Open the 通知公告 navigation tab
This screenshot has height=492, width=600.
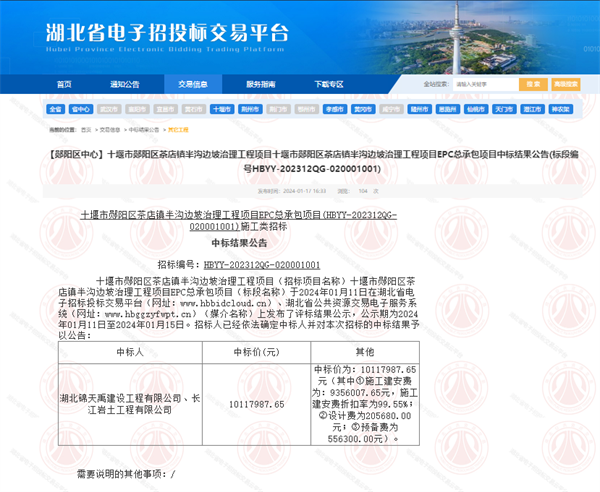pyautogui.click(x=125, y=85)
